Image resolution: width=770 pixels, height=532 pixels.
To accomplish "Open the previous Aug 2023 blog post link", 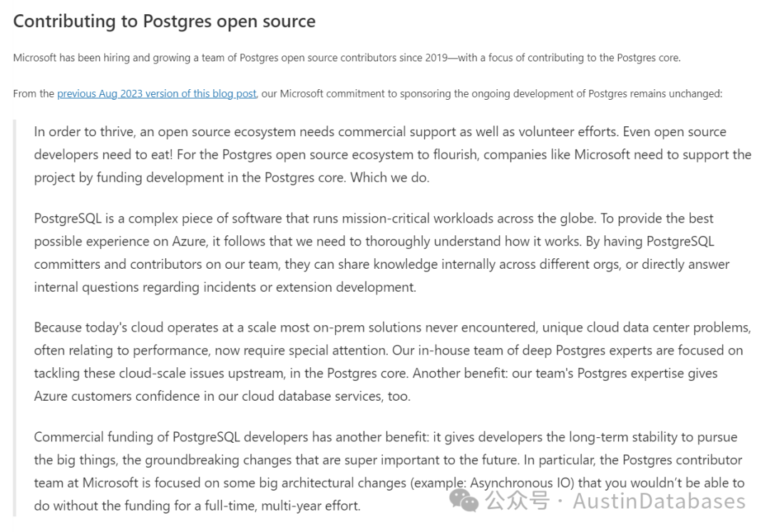I will pos(157,93).
